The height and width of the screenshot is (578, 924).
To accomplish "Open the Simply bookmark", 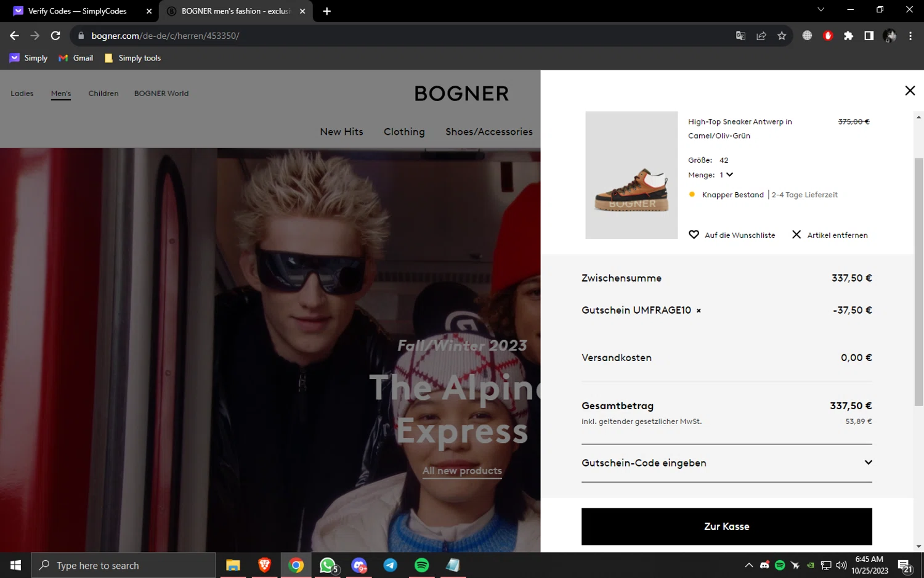I will tap(29, 58).
